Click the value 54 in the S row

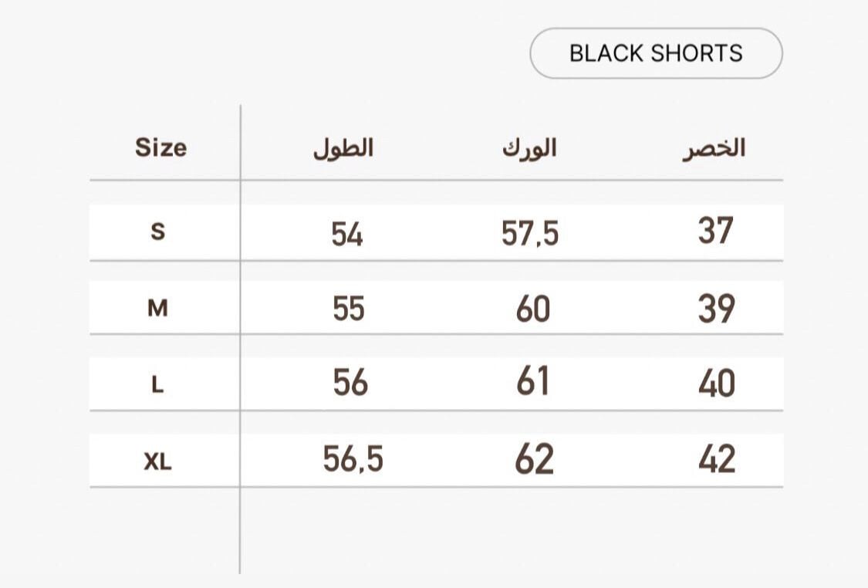[347, 234]
